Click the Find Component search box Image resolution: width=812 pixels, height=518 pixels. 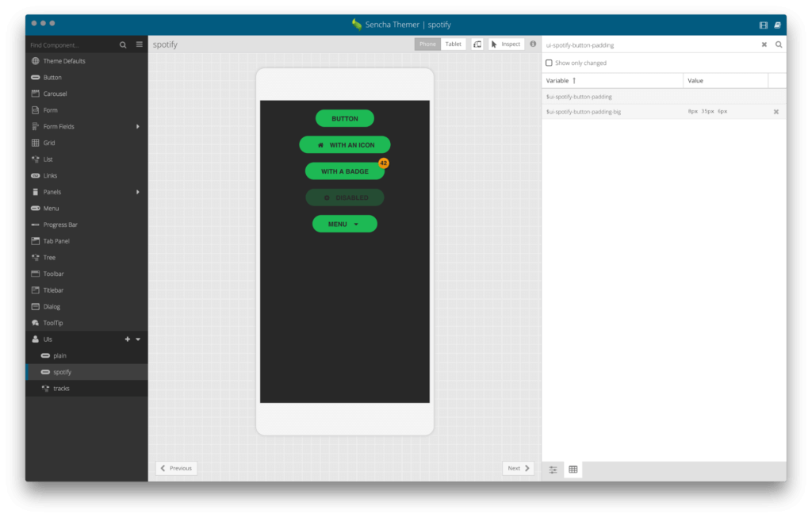[x=72, y=45]
